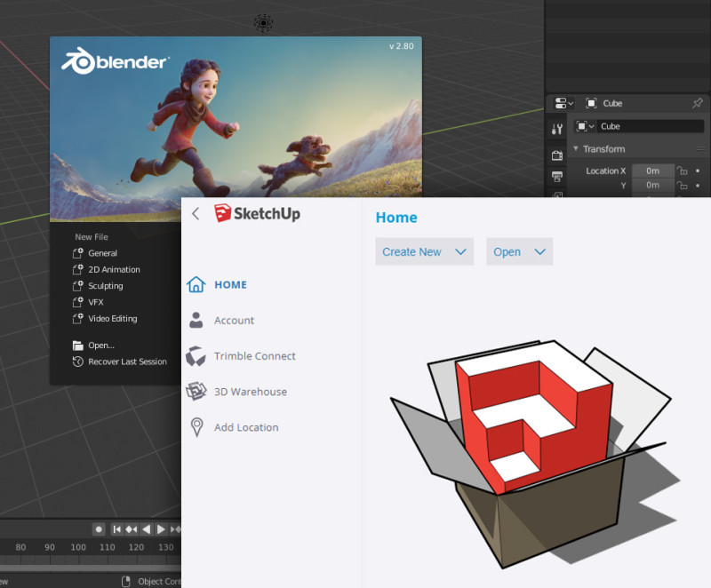This screenshot has height=588, width=711.
Task: Click the Cube name input field
Action: pyautogui.click(x=650, y=126)
